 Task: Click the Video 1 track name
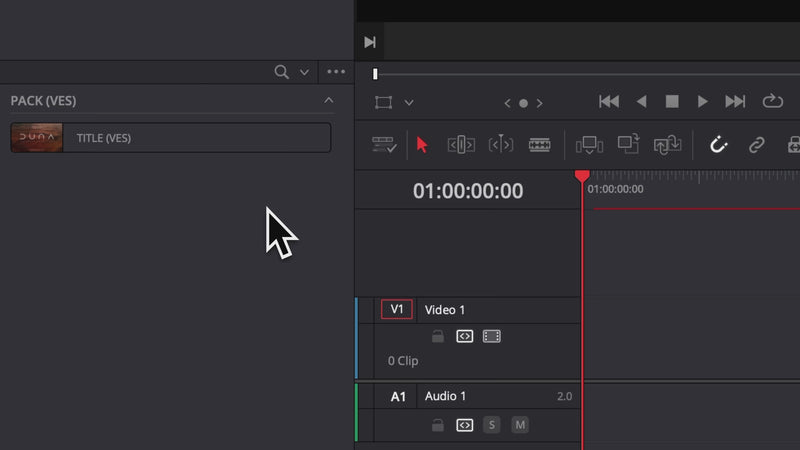click(445, 310)
